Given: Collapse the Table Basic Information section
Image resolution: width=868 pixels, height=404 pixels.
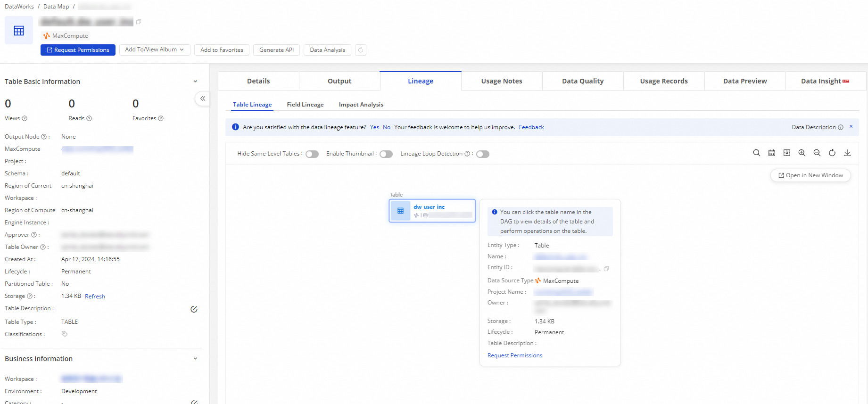Looking at the screenshot, I should coord(195,82).
